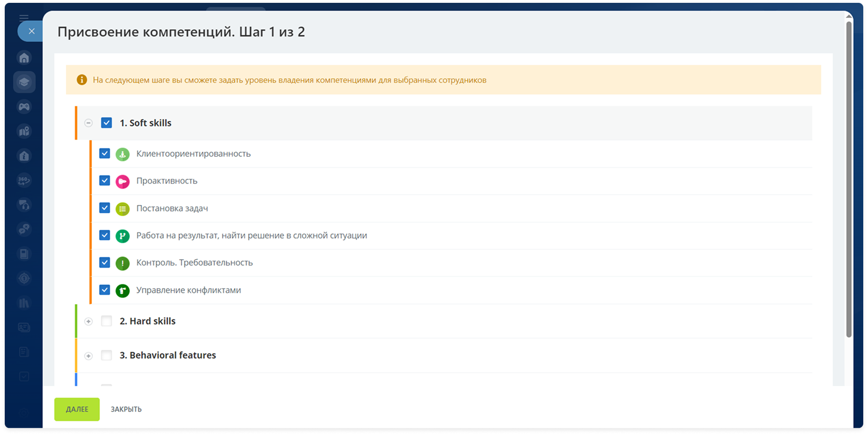The height and width of the screenshot is (435, 868).
Task: Check the 2. Hard skills checkbox
Action: 106,321
